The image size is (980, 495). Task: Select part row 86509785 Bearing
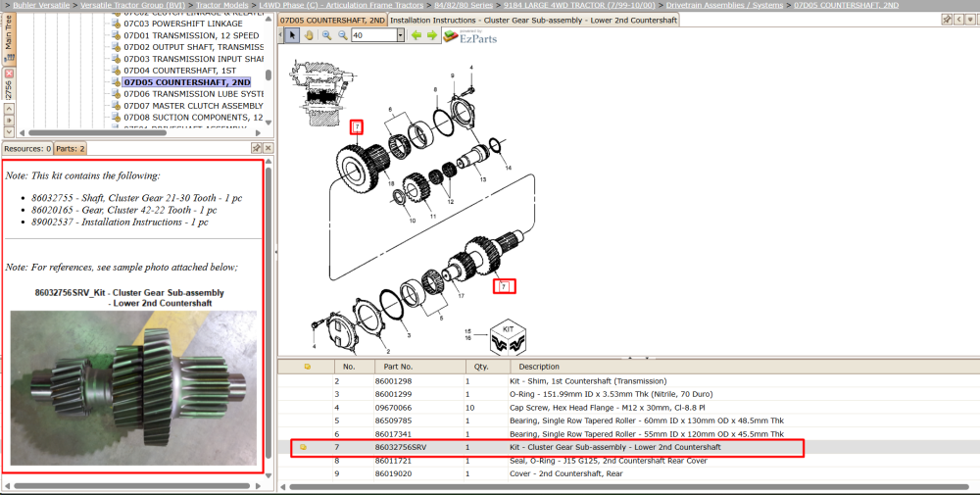pos(629,421)
